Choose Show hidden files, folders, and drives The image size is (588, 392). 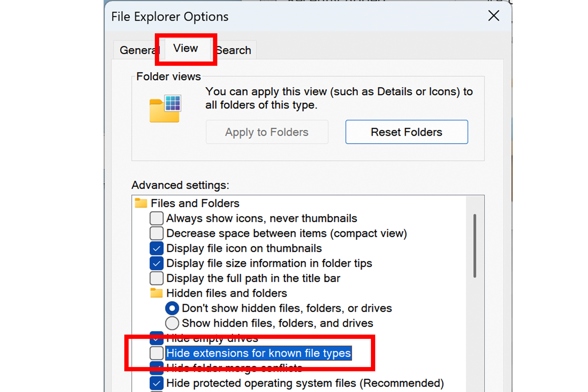pos(172,323)
